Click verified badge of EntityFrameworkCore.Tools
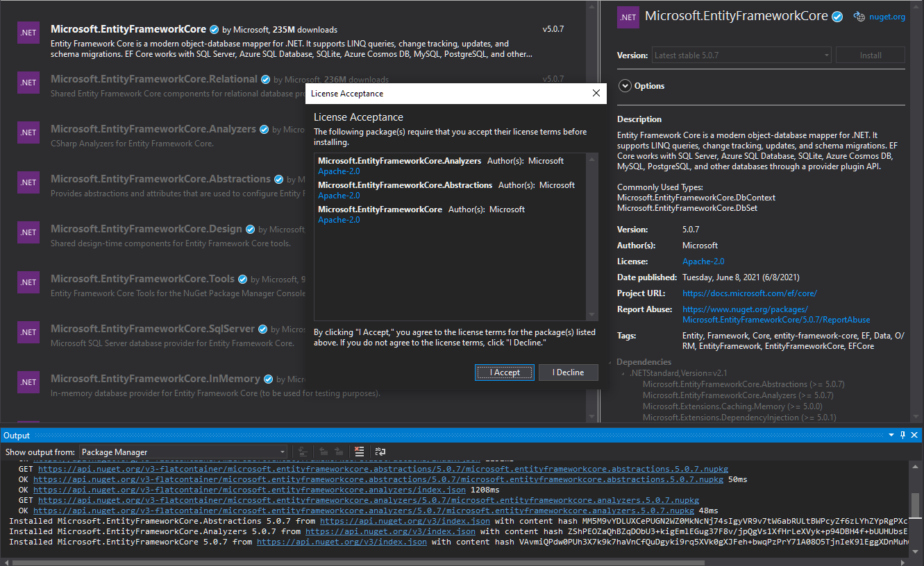Screen dimensions: 924x566 (x=242, y=280)
